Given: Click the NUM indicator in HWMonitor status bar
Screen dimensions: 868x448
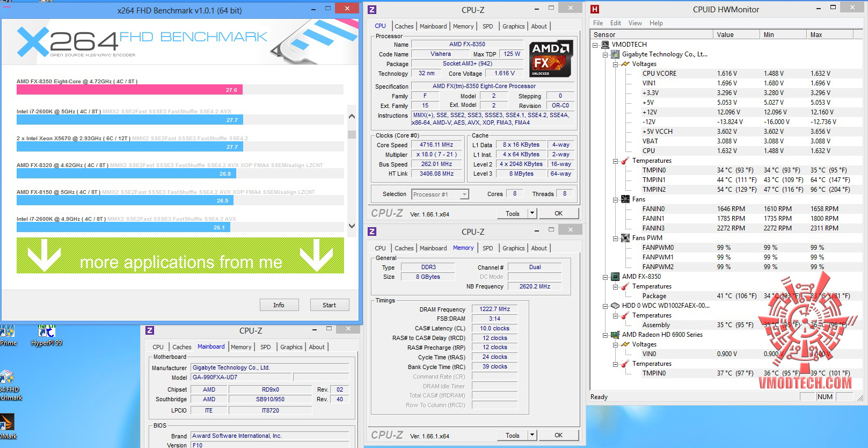Looking at the screenshot, I should coord(825,397).
